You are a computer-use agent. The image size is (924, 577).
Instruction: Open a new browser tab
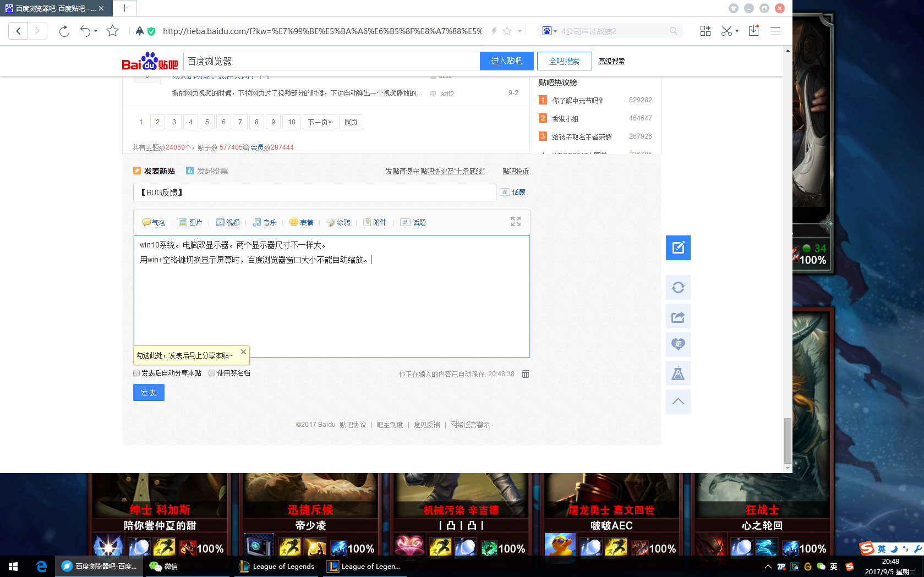[x=125, y=8]
